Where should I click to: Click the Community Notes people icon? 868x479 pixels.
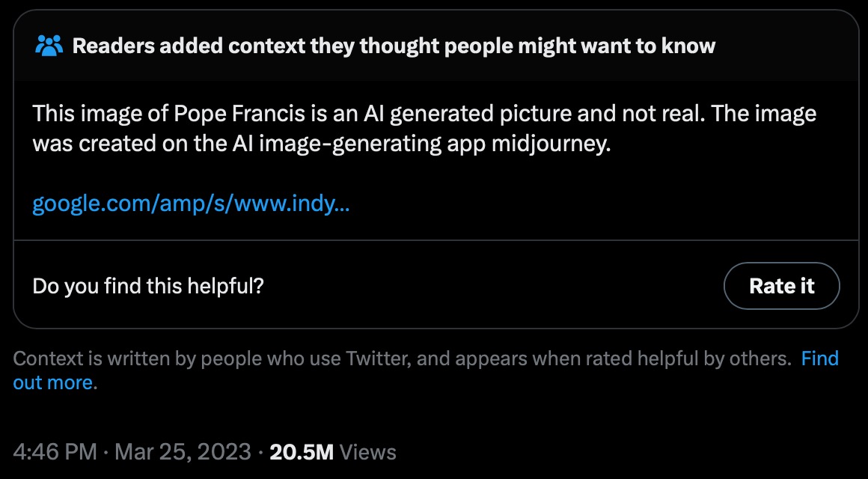[49, 46]
